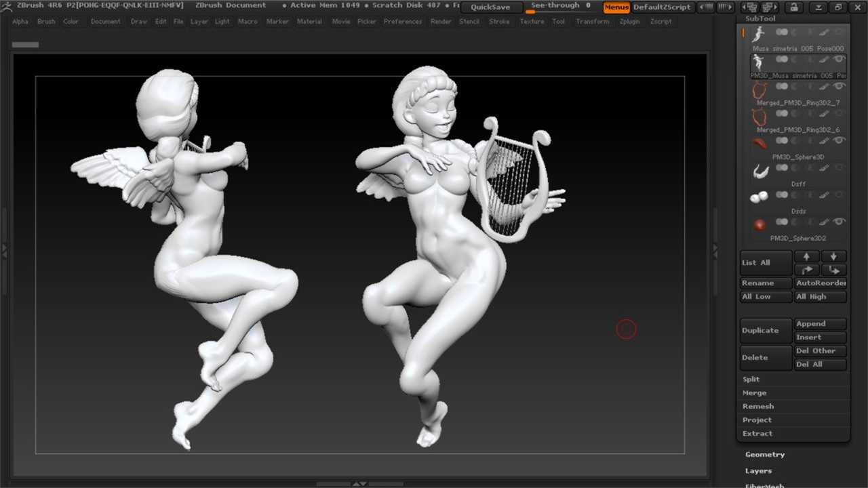The image size is (868, 488).
Task: Click the paintbrush icon on PM3D_Sphere3D2
Action: coord(824,222)
